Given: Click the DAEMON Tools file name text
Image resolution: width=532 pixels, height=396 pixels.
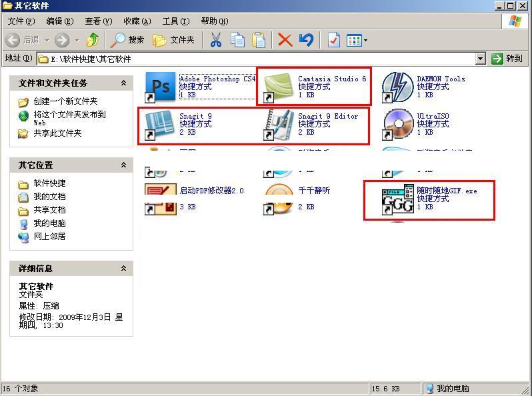Looking at the screenshot, I should (x=441, y=79).
